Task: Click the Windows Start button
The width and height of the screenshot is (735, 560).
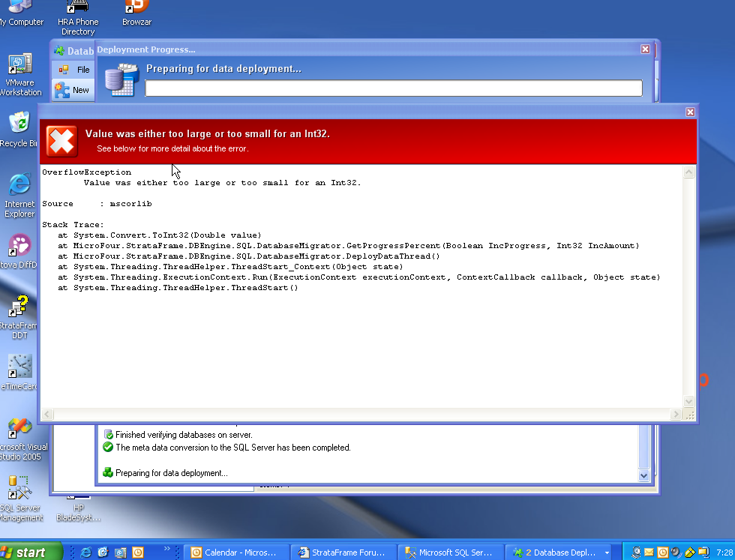Action: [x=24, y=553]
